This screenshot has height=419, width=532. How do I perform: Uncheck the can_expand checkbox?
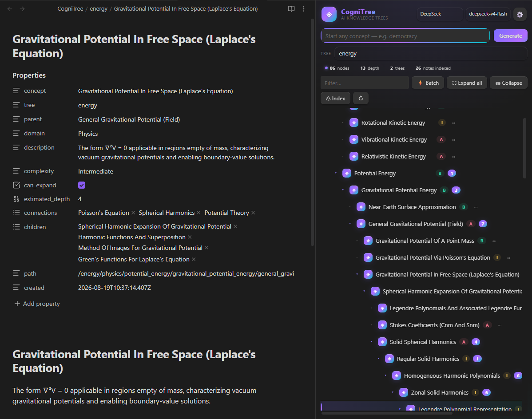82,185
